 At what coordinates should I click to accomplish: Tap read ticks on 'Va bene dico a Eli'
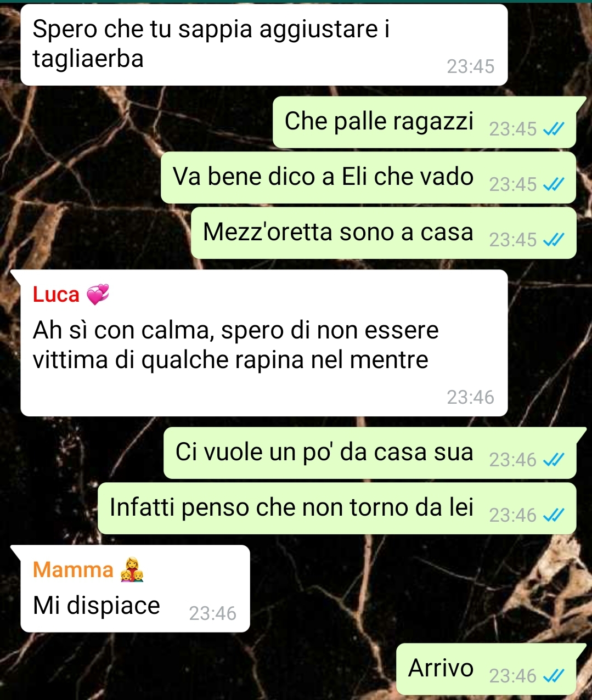coord(553,185)
